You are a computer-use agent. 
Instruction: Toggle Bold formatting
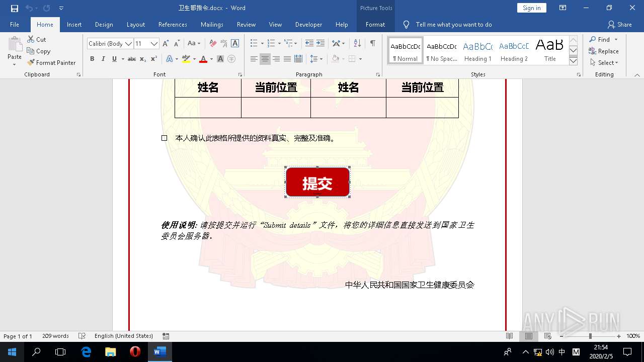92,59
